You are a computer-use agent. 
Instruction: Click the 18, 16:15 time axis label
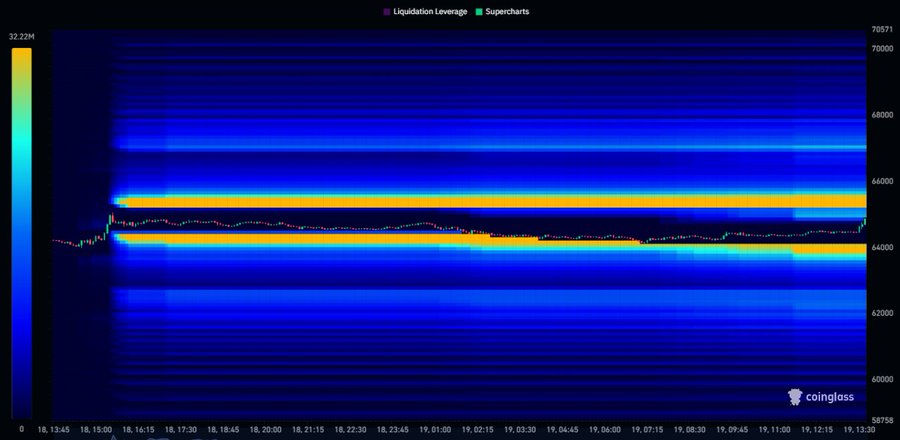(x=139, y=429)
